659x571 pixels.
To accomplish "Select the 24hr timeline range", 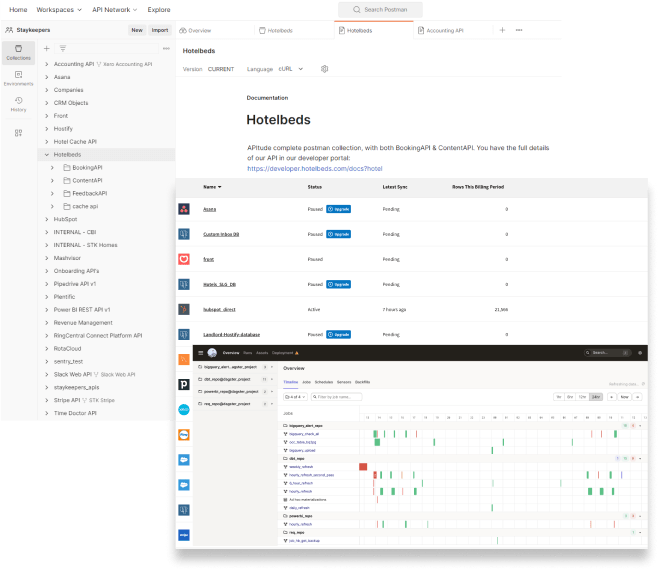I will click(x=596, y=397).
